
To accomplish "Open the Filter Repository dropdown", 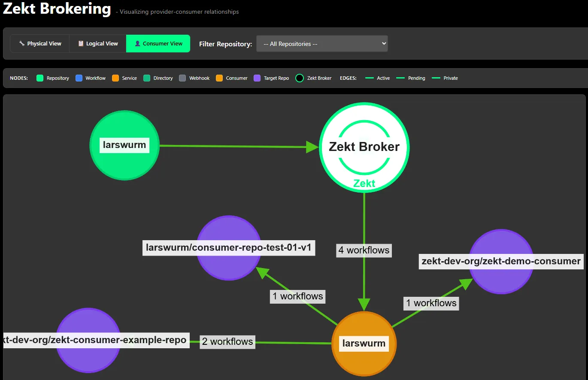I will point(322,44).
